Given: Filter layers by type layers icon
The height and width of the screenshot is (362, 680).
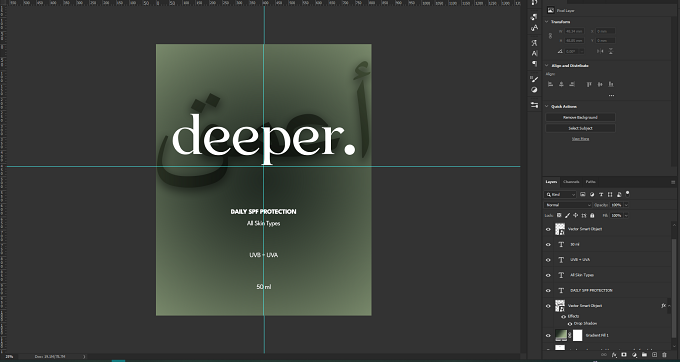Looking at the screenshot, I should coord(601,194).
